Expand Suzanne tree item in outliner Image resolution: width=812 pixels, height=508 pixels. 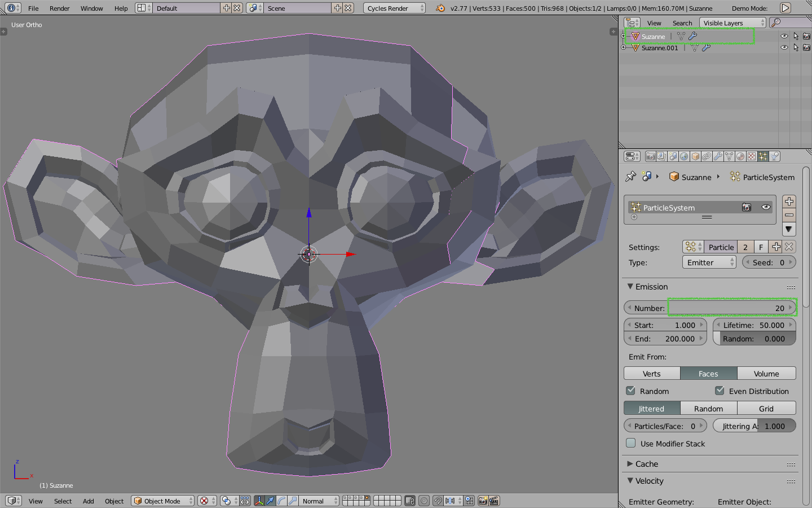click(624, 36)
